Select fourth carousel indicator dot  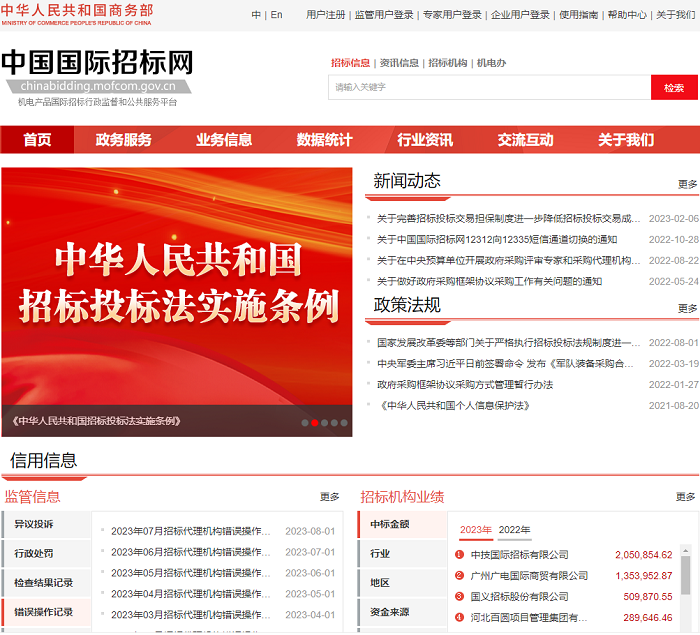coord(334,423)
